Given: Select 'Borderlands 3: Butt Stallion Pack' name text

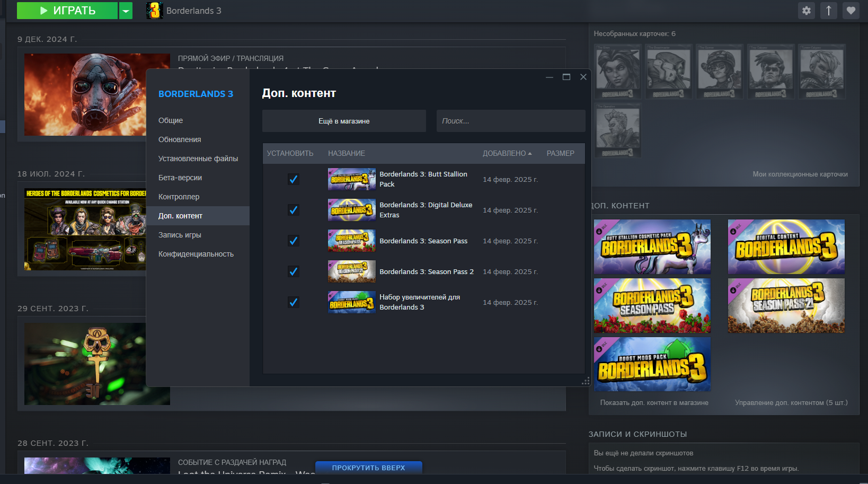Looking at the screenshot, I should coord(423,179).
